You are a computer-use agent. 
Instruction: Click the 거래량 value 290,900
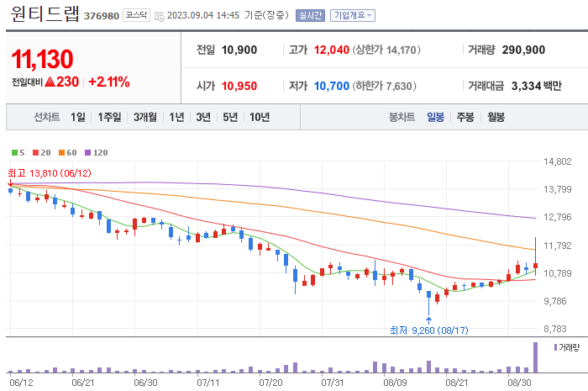pyautogui.click(x=523, y=50)
